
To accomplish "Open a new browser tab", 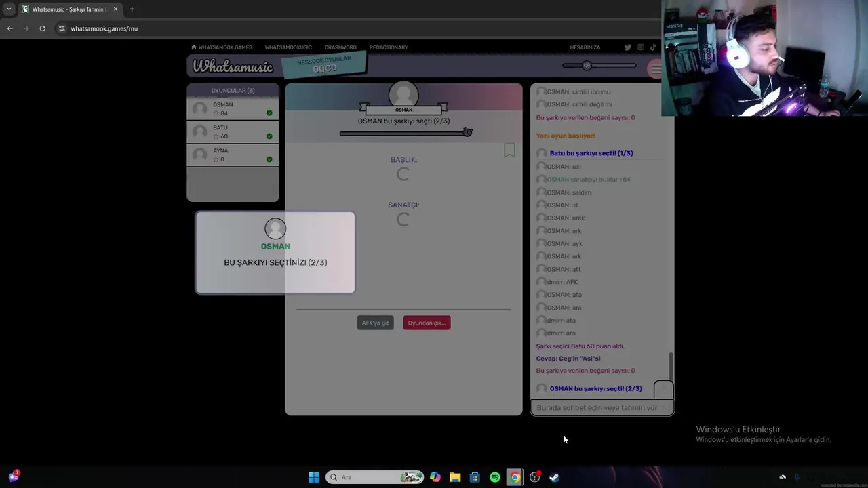I will click(x=132, y=9).
